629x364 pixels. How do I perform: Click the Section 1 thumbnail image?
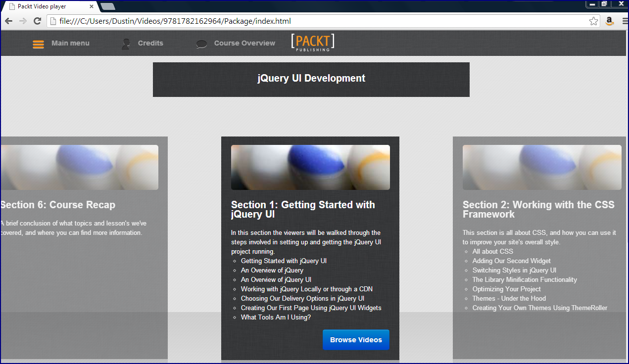click(310, 167)
